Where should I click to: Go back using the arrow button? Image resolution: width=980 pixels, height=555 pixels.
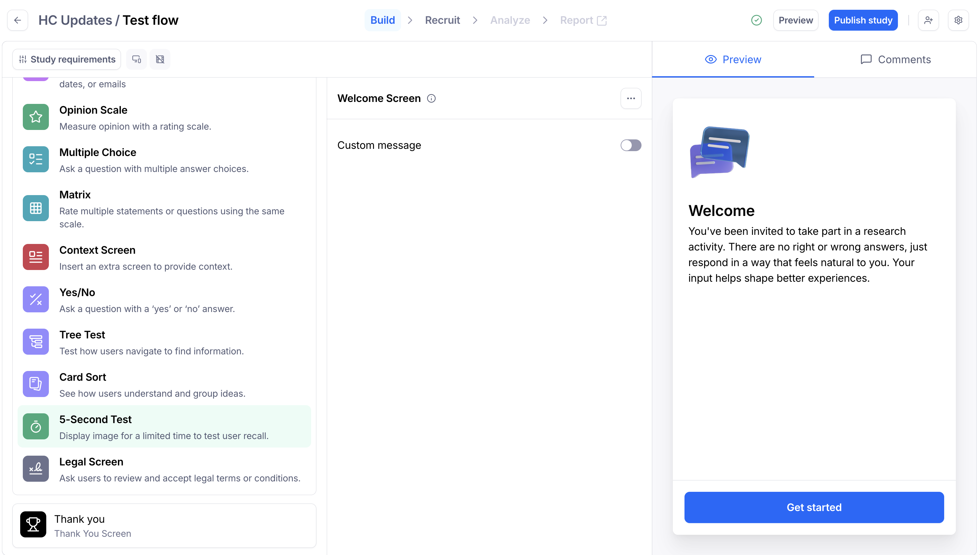pyautogui.click(x=18, y=20)
